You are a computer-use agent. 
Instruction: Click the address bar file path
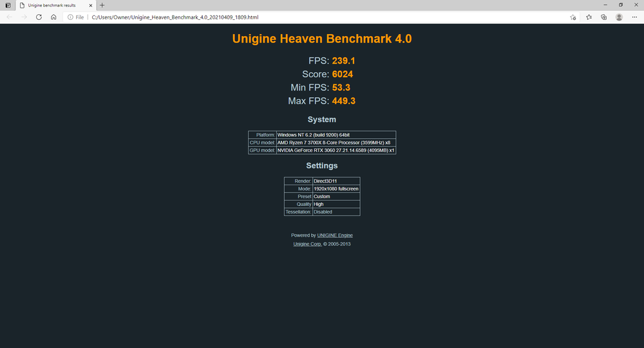point(175,17)
